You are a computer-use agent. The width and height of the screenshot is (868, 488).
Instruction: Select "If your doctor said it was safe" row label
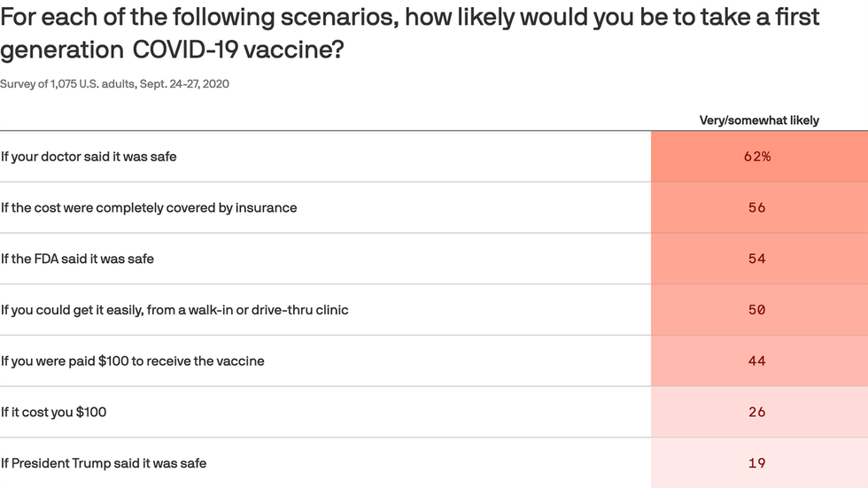click(x=89, y=157)
